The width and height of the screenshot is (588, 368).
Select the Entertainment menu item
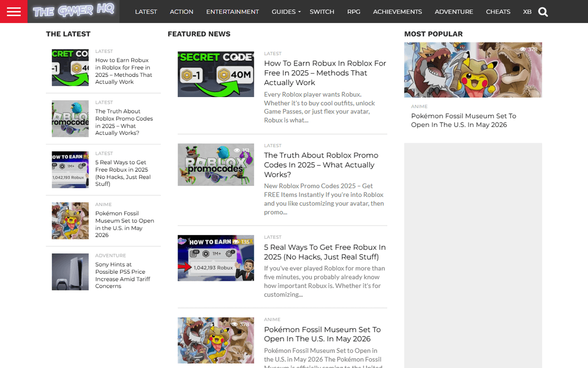click(232, 11)
